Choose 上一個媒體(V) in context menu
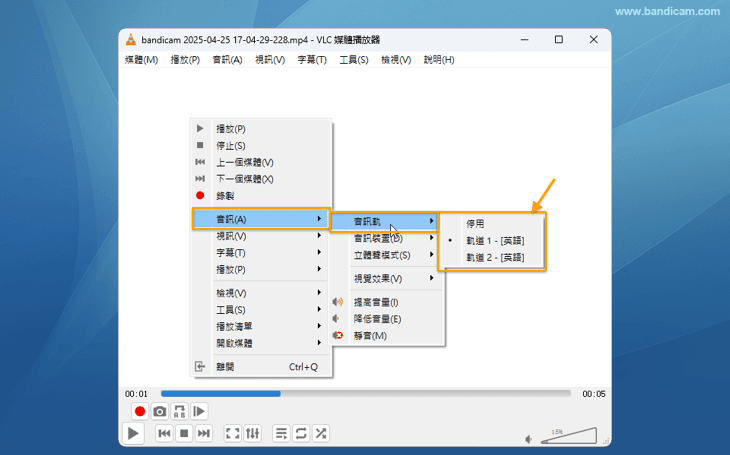This screenshot has width=730, height=455. [262, 162]
